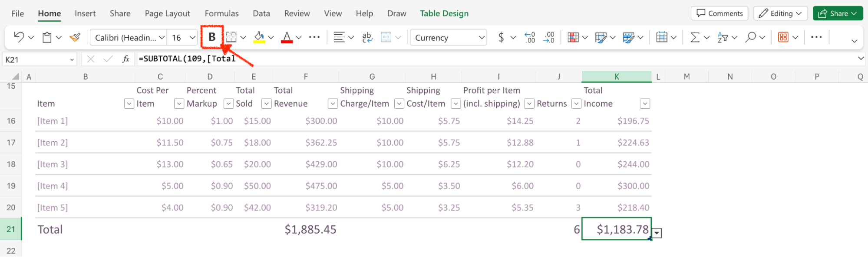The image size is (868, 257).
Task: Apply the yellow fill color
Action: click(x=259, y=37)
